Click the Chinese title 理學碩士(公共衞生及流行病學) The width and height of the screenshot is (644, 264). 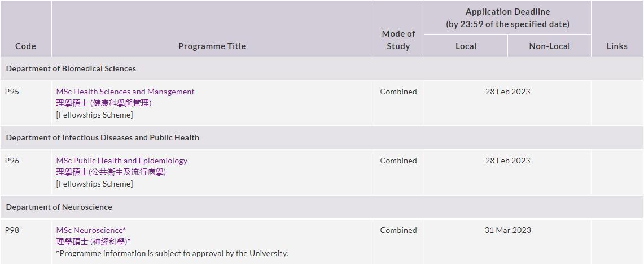(111, 172)
